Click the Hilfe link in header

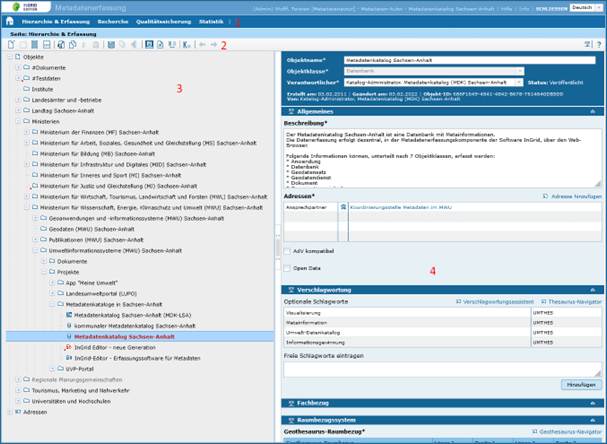(x=506, y=9)
